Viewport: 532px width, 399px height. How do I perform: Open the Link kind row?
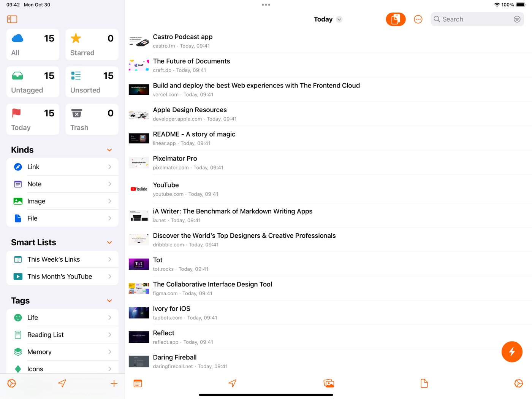coord(62,167)
